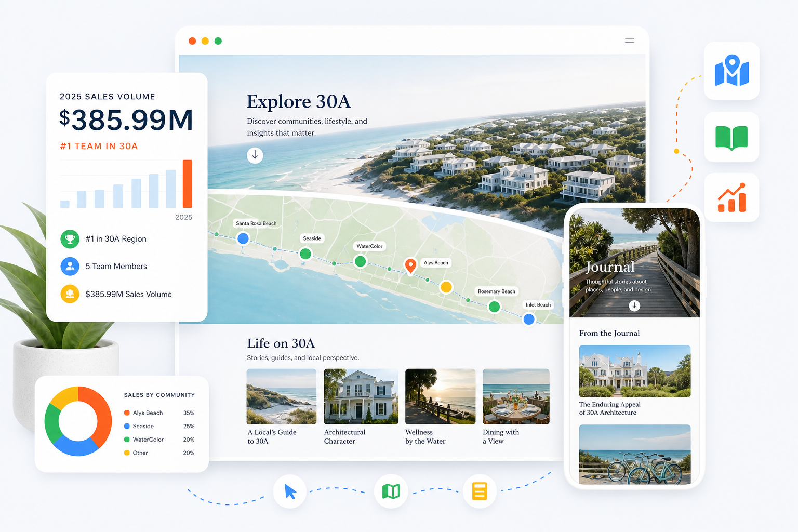The image size is (798, 532).
Task: Click the blue map pin icon tile
Action: 731,71
